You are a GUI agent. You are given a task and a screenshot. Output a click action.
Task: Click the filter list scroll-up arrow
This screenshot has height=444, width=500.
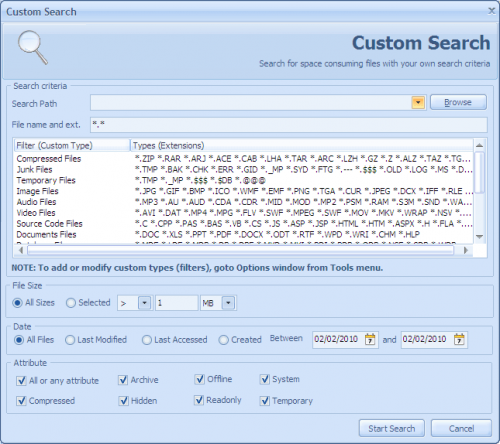479,145
